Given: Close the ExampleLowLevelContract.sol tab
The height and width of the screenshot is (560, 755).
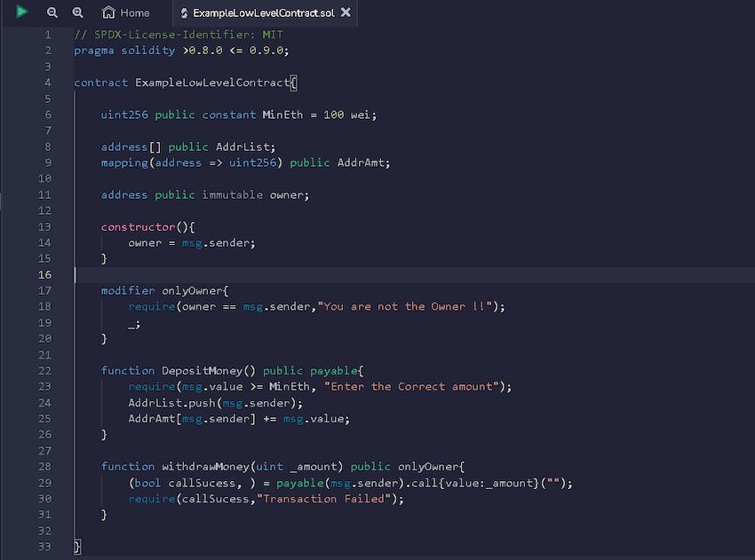Looking at the screenshot, I should point(346,13).
